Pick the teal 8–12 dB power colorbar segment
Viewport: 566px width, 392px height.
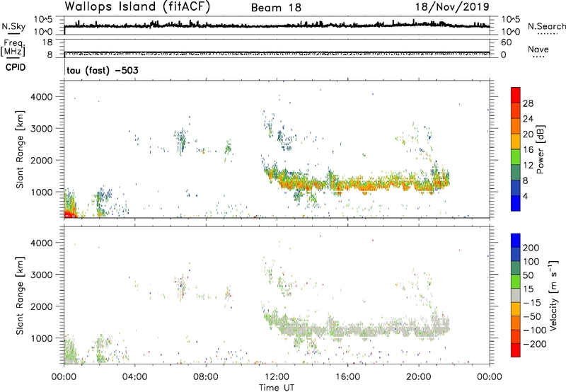pyautogui.click(x=516, y=172)
